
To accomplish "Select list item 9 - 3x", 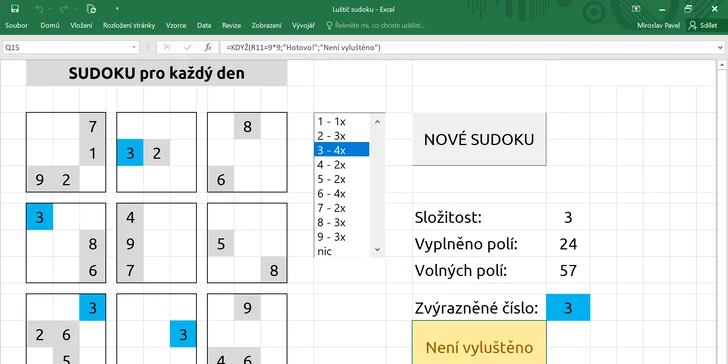I will click(x=342, y=237).
